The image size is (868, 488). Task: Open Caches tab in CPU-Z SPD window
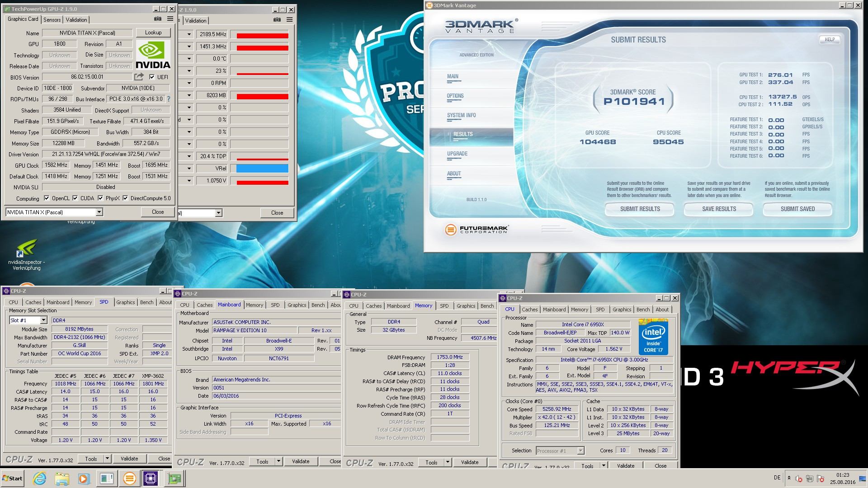[x=33, y=302]
